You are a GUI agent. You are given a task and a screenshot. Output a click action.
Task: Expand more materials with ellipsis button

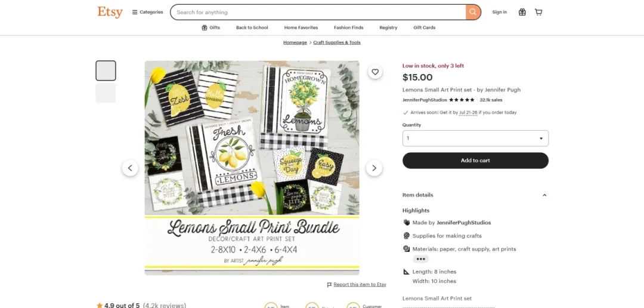tap(420, 259)
